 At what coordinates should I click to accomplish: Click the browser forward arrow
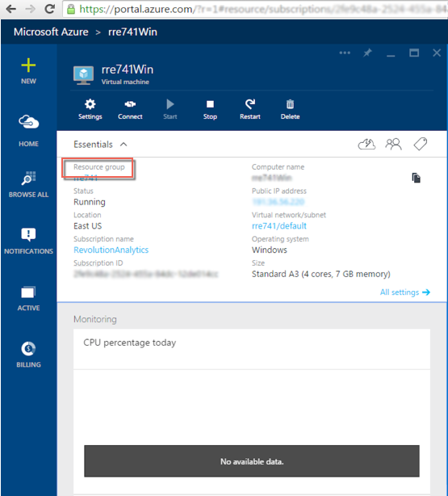coord(31,9)
